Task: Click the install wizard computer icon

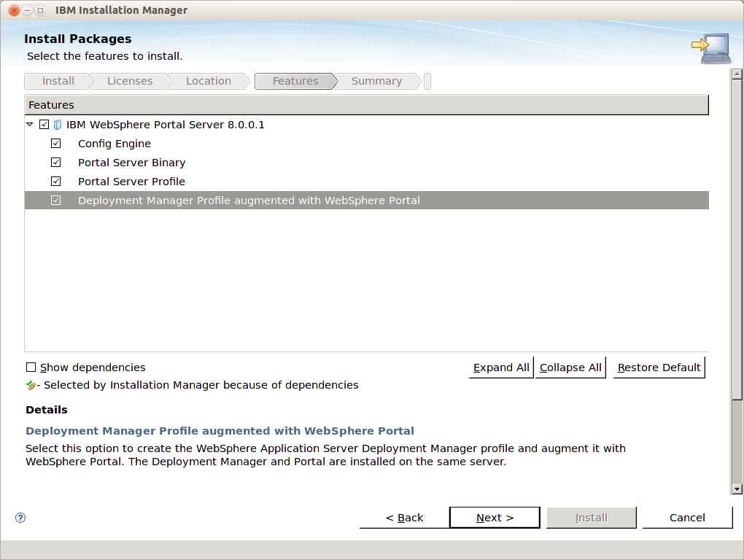Action: point(711,48)
